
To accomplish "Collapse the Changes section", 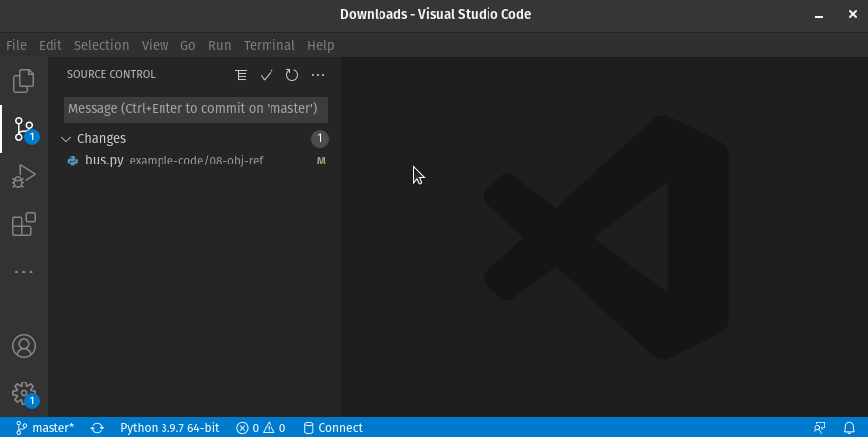I will (x=67, y=139).
